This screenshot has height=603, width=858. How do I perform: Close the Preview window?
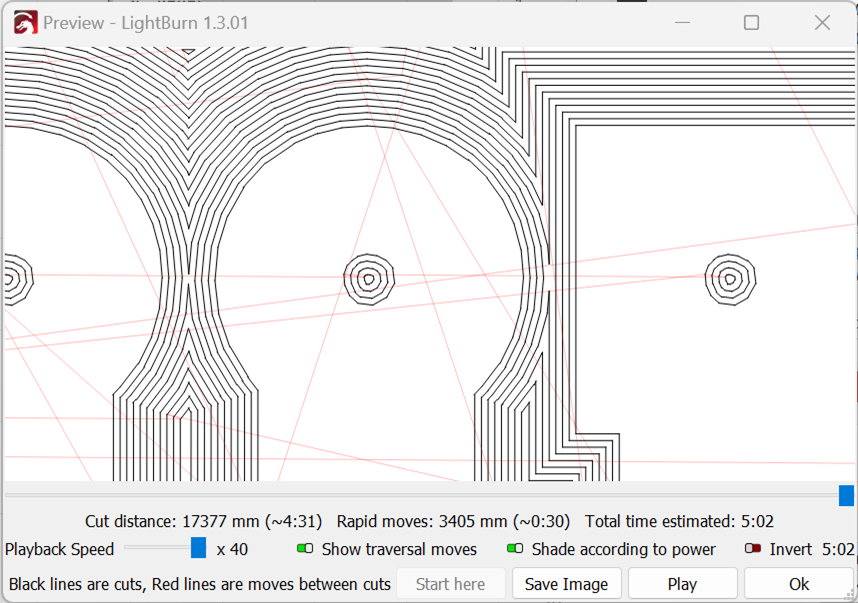pos(822,23)
